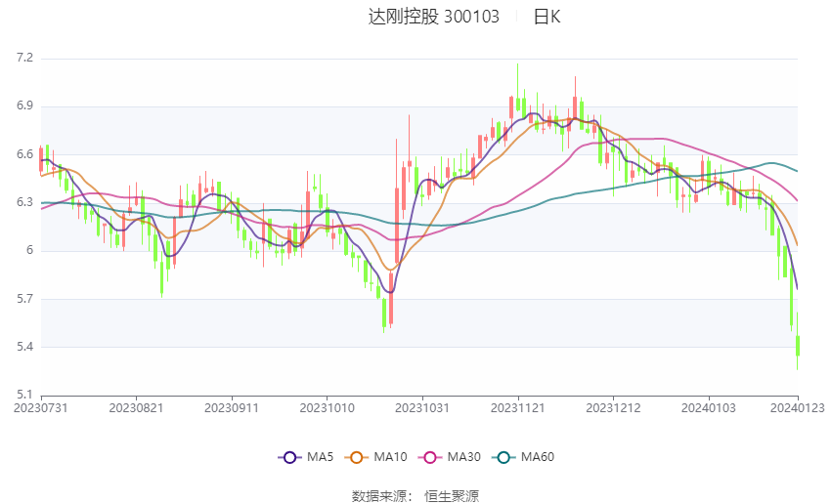This screenshot has height=504, width=831.
Task: Click the MA5 legend text label
Action: [320, 457]
